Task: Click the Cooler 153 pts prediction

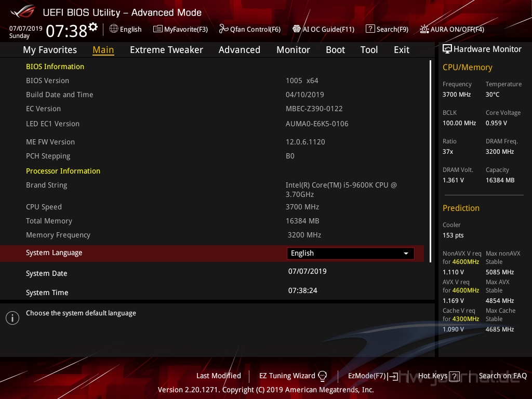Action: point(453,235)
